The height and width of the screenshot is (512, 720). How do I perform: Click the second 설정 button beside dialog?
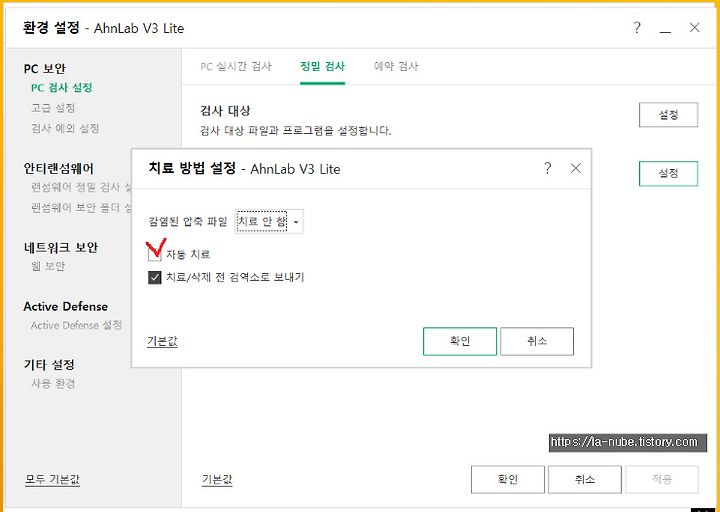(x=668, y=174)
